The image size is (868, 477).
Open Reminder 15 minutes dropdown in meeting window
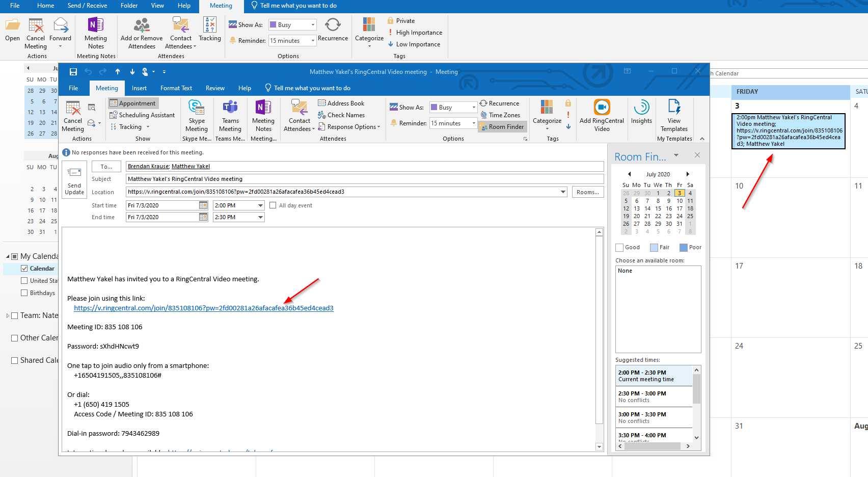474,123
